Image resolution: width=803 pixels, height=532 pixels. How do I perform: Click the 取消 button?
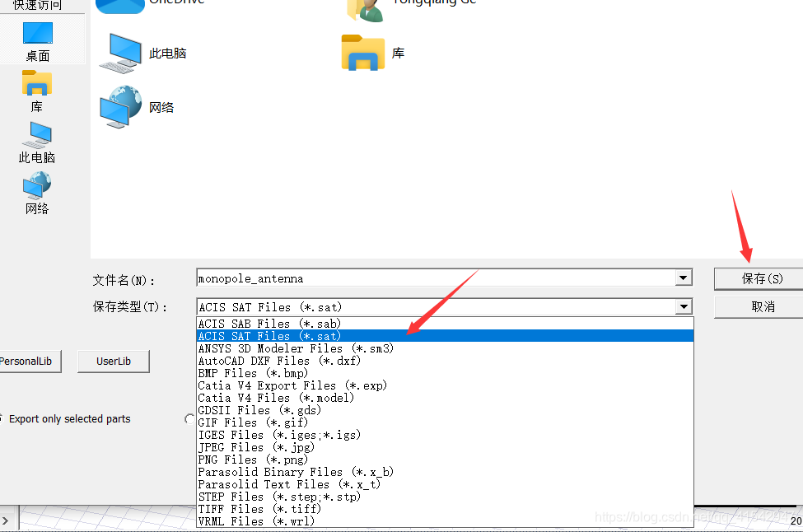[759, 306]
